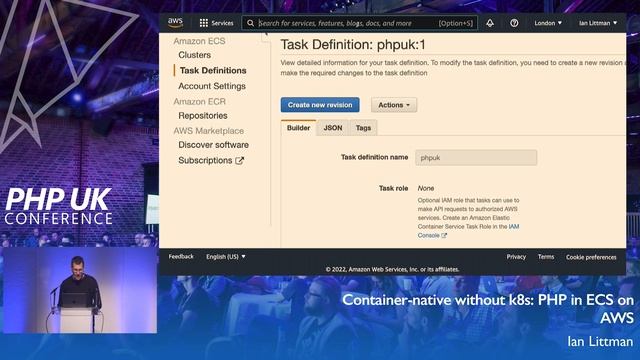Expand the London region dropdown
The height and width of the screenshot is (360, 640).
(x=548, y=23)
